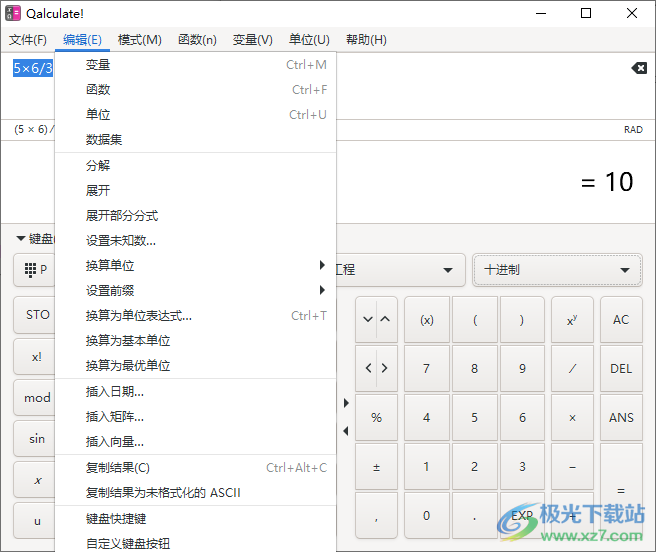Click the mod button
The height and width of the screenshot is (552, 656).
35,398
